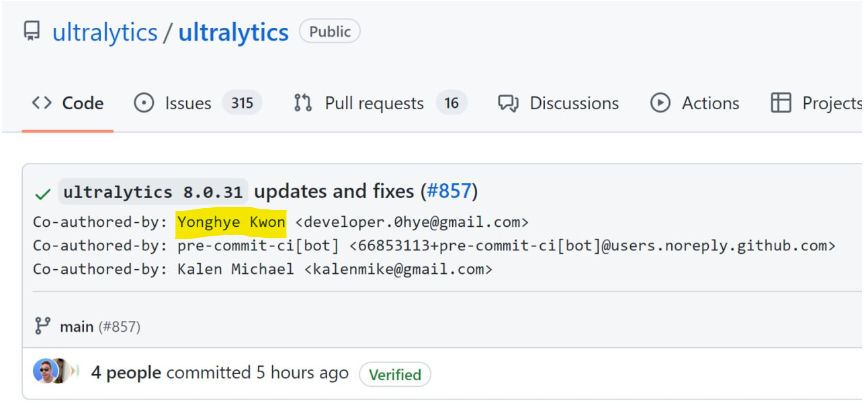Click the email kalenmike@gmail.com

(398, 270)
